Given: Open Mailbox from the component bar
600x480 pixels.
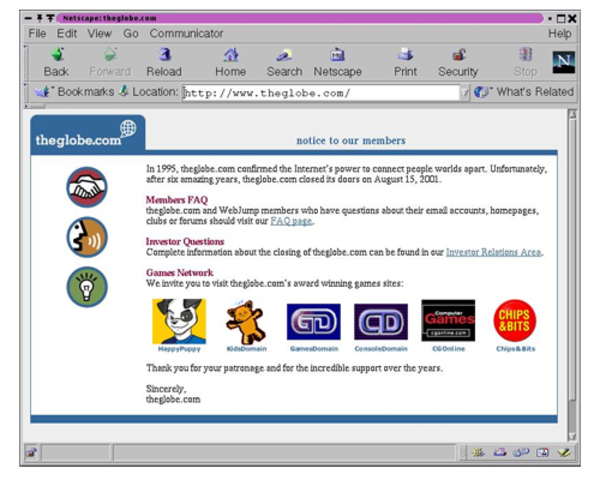Looking at the screenshot, I should tap(499, 453).
